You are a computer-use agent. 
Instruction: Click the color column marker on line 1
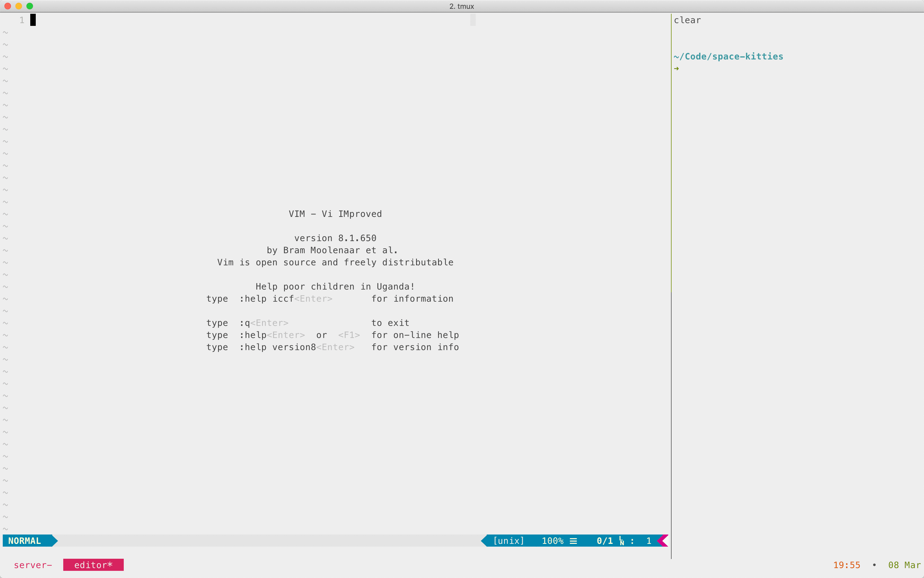(x=473, y=20)
